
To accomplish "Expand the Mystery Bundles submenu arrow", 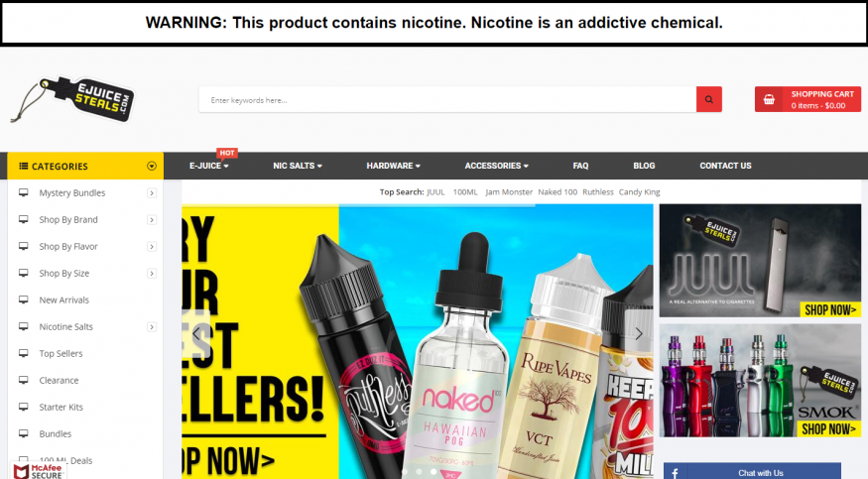I will (x=151, y=193).
